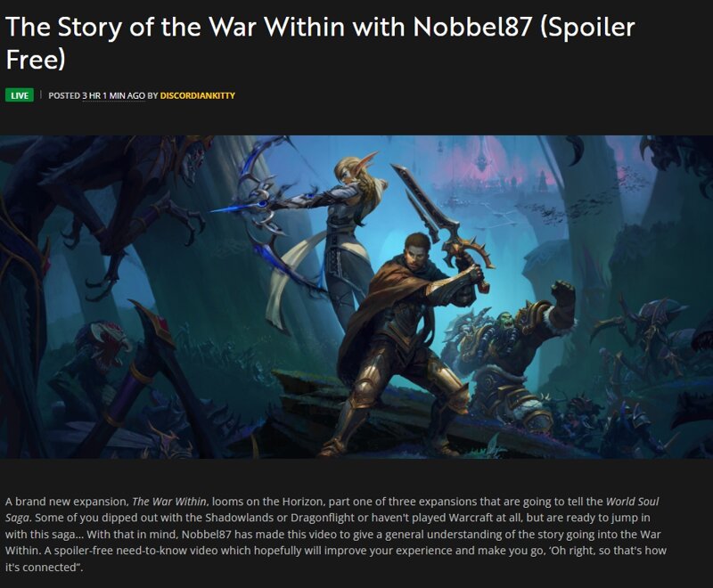This screenshot has width=713, height=588.
Task: Open the DiscordianKitty author profile link
Action: [197, 95]
